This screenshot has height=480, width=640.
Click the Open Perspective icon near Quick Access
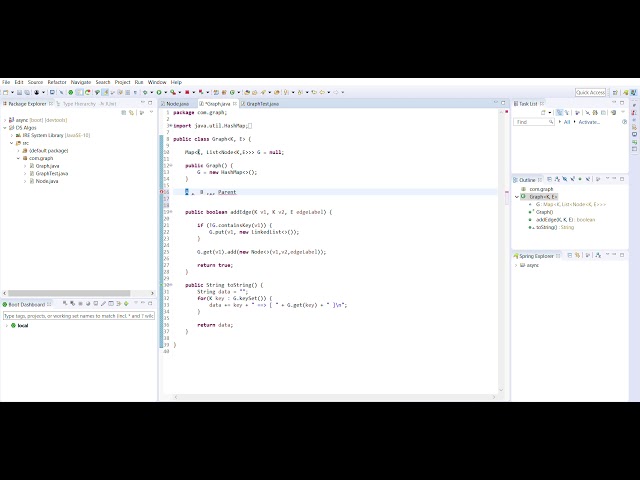point(615,93)
